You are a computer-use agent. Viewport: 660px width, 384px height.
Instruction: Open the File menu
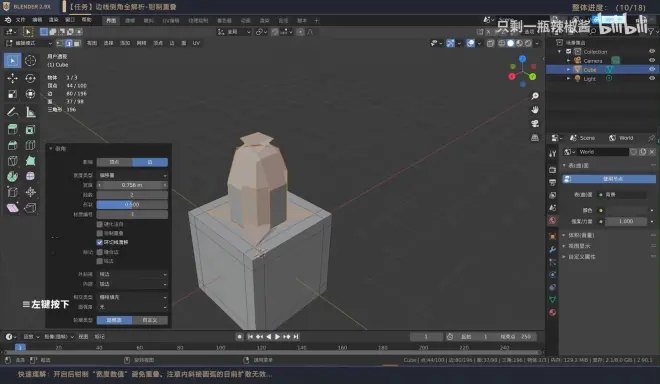click(21, 20)
